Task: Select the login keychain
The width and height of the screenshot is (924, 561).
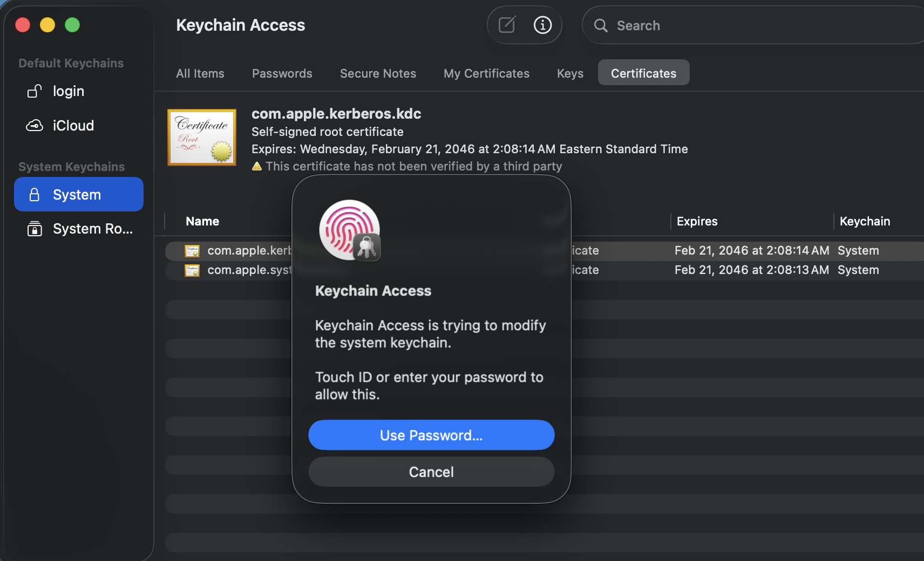Action: coord(79,91)
